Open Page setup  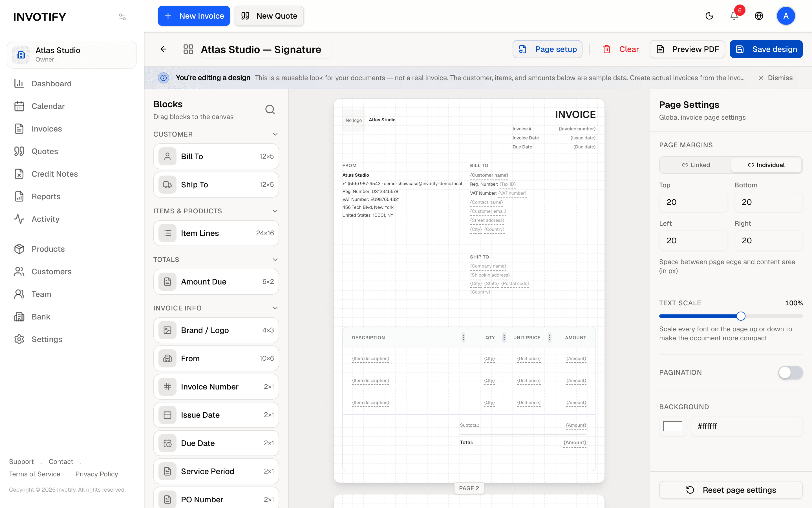pos(547,49)
